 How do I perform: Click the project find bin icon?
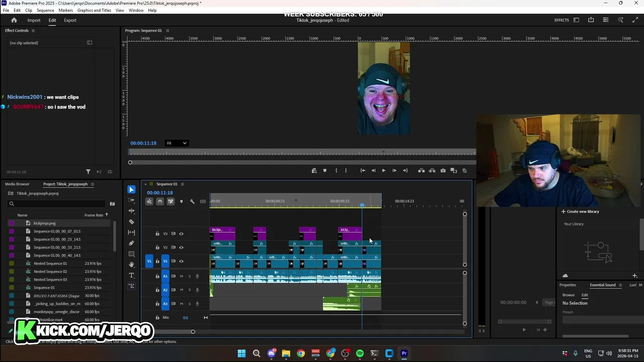coord(112,204)
